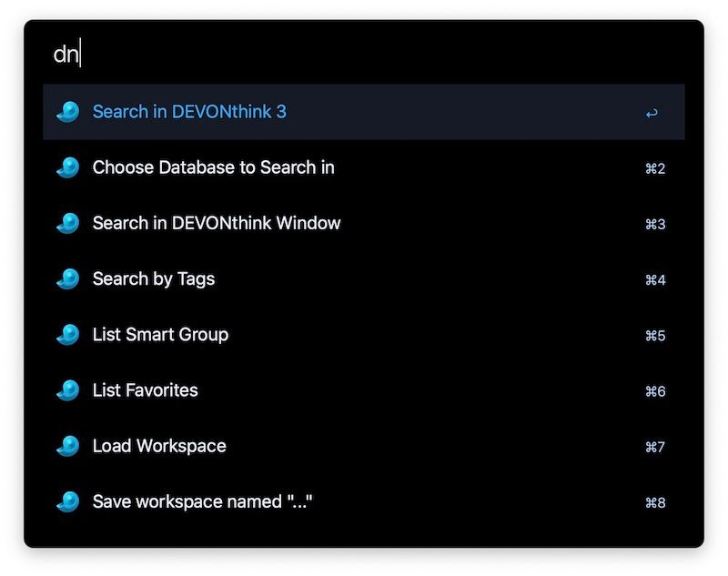The image size is (728, 576).
Task: Pick the Search by Tags result
Action: [x=363, y=279]
